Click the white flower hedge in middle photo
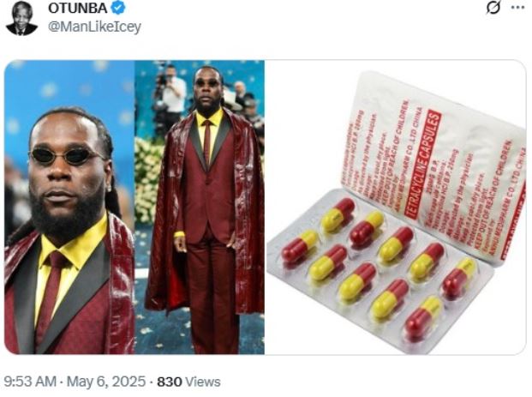This screenshot has height=397, width=532. [146, 182]
